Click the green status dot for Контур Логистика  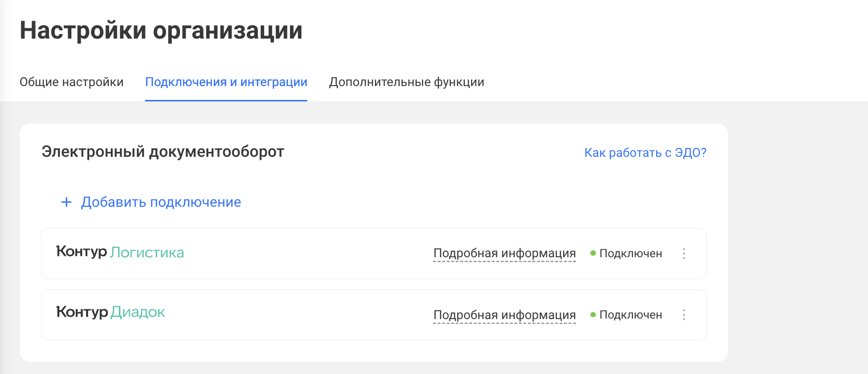[x=593, y=253]
